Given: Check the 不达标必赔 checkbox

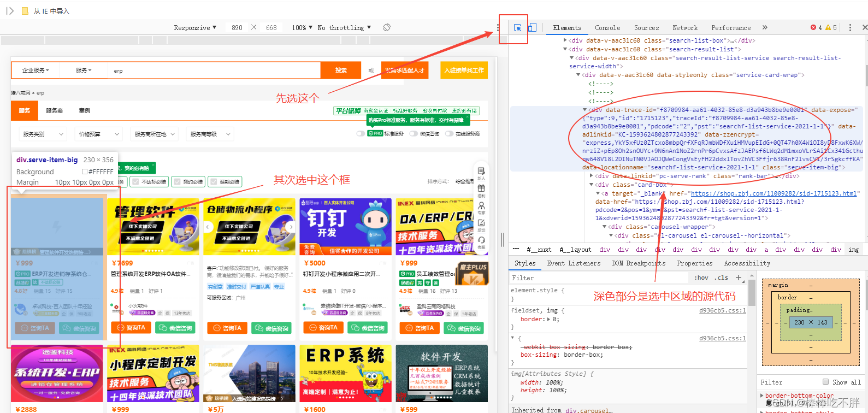Looking at the screenshot, I should point(136,182).
